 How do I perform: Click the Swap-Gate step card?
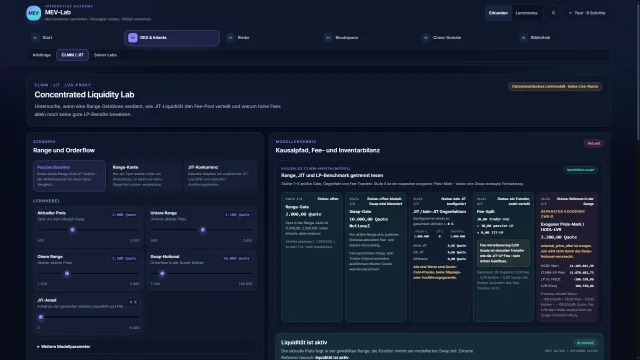pos(376,257)
